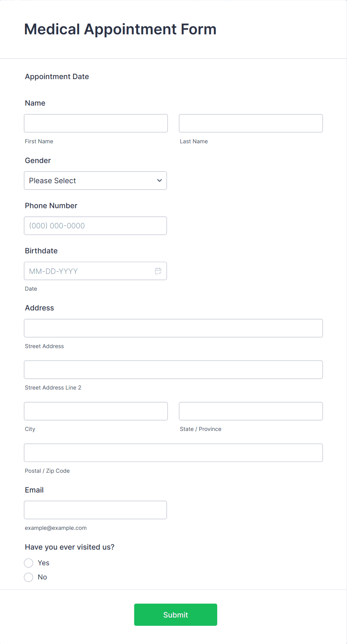
Task: Click into the City field
Action: tap(96, 411)
